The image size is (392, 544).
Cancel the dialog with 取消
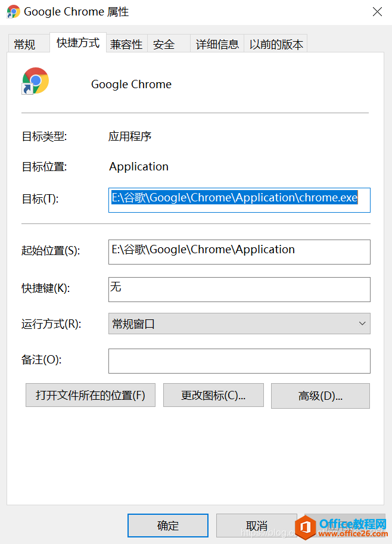point(256,526)
